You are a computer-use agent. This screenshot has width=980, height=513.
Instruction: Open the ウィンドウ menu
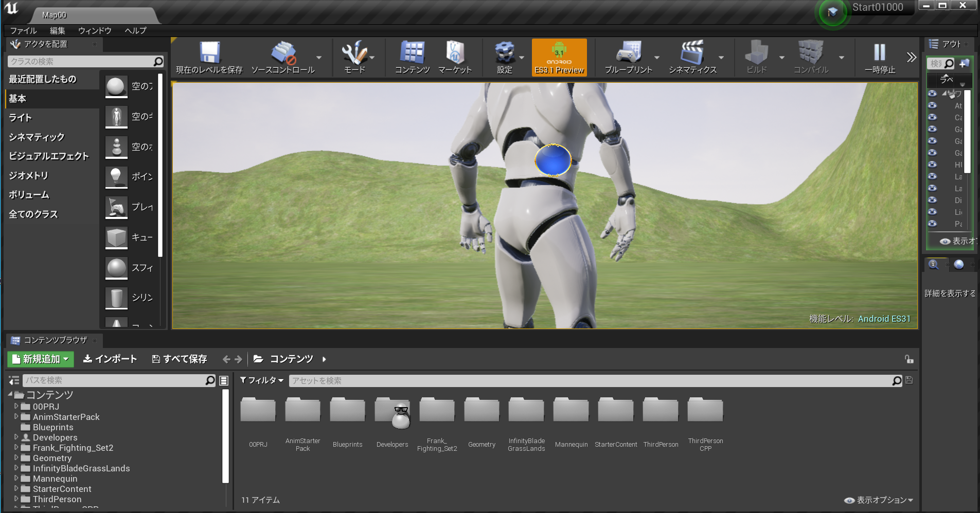coord(95,31)
